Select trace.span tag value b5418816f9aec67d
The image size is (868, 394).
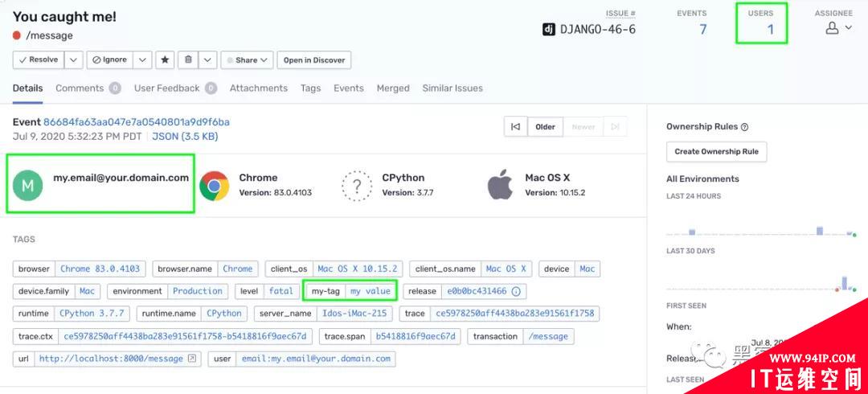(416, 336)
